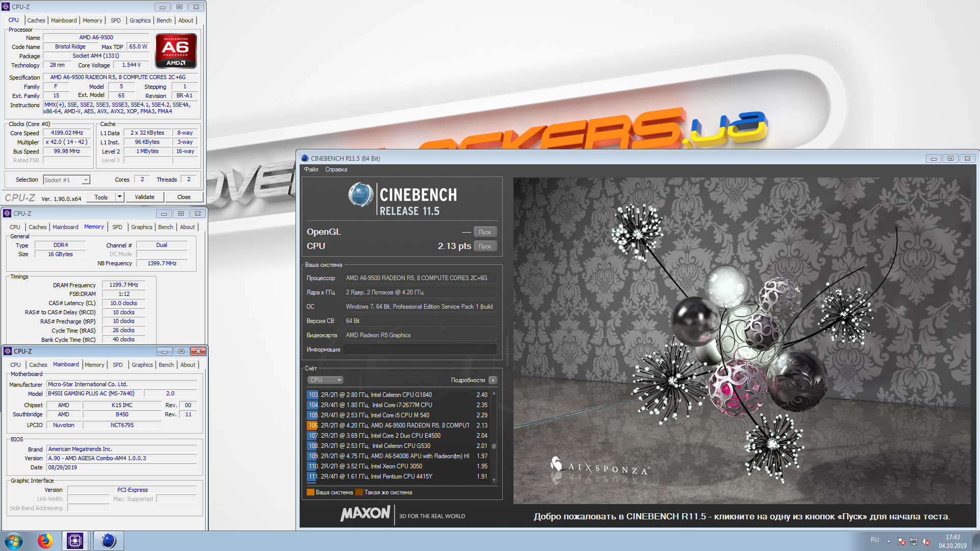Screen dimensions: 980x551
Task: Select ranking row 110 Intel Xeon 3050
Action: (x=398, y=466)
